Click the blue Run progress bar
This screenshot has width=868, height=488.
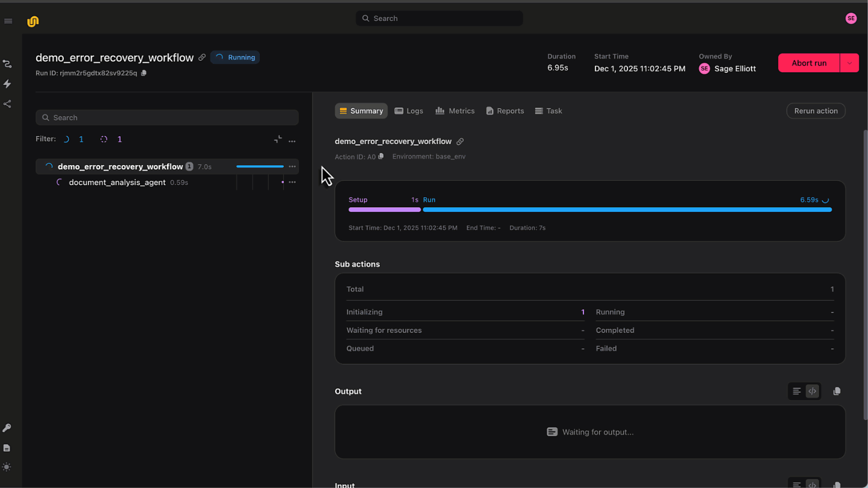(x=627, y=210)
